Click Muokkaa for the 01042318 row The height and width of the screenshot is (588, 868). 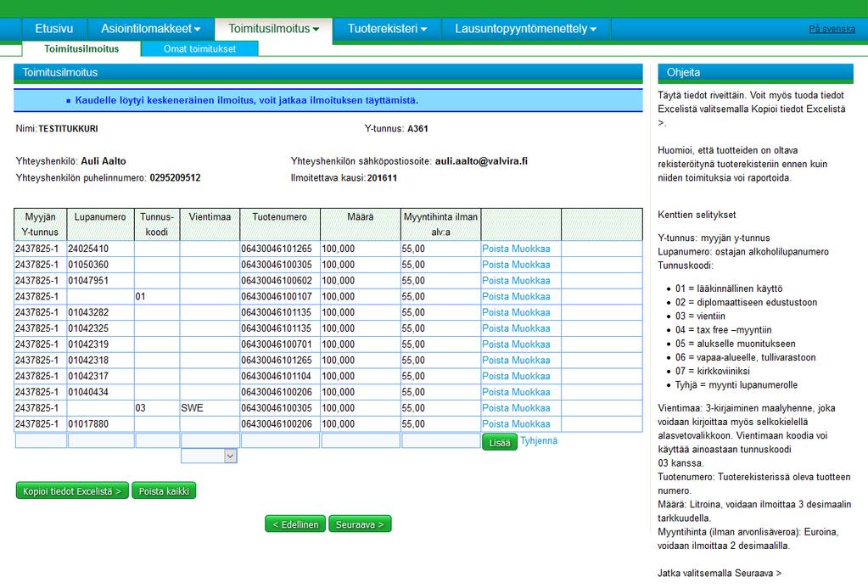pyautogui.click(x=531, y=360)
